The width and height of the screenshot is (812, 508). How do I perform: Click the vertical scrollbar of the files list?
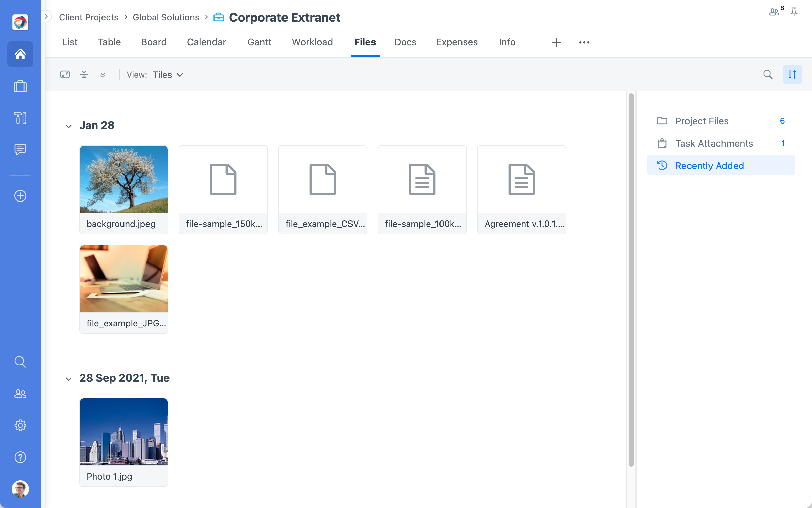(x=631, y=280)
